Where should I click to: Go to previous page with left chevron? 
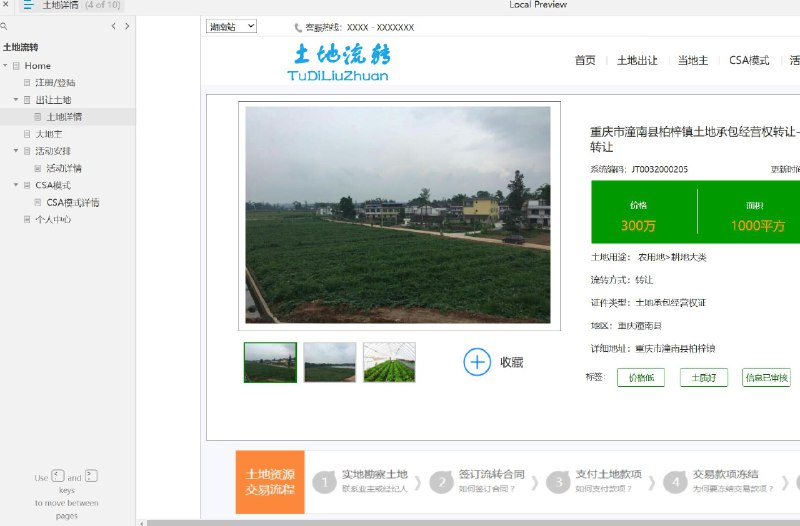113,26
